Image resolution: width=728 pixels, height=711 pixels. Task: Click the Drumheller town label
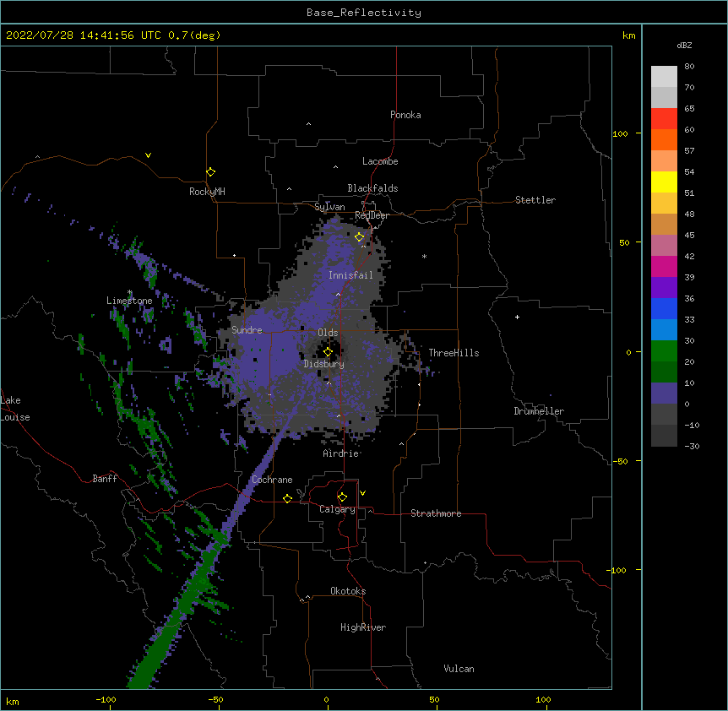539,411
